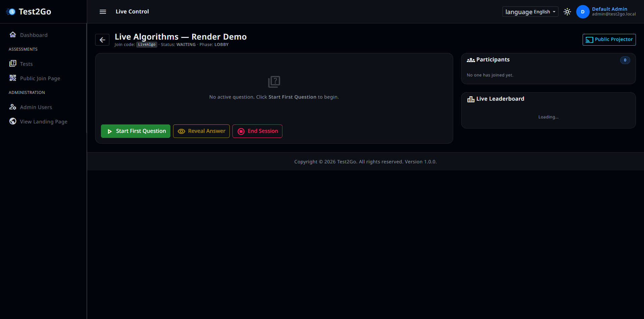644x319 pixels.
Task: Click the copyright footer text
Action: tap(366, 162)
